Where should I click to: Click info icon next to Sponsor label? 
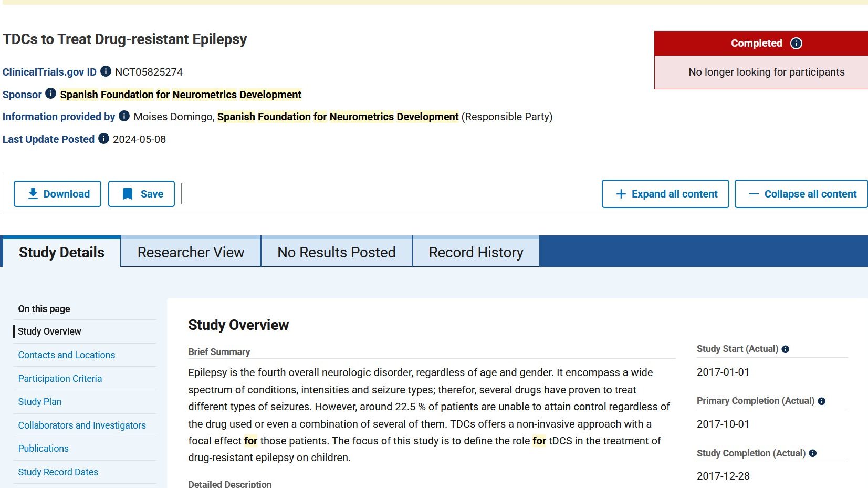coord(50,94)
